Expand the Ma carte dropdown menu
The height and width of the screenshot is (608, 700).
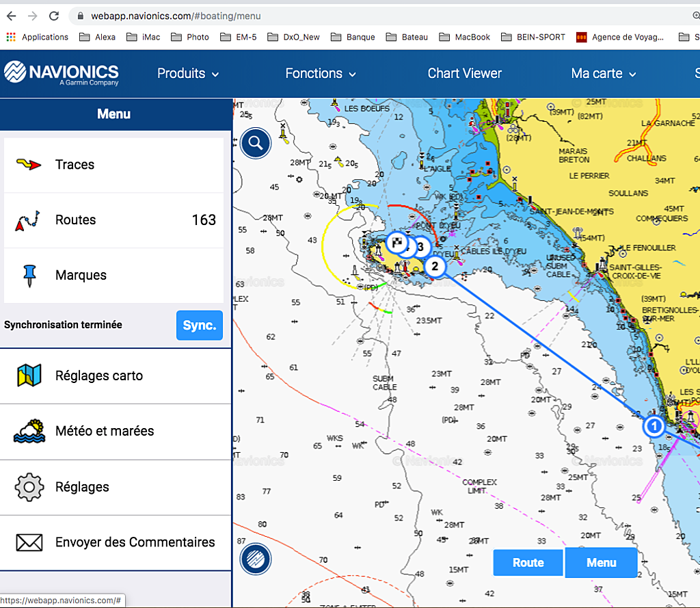604,73
